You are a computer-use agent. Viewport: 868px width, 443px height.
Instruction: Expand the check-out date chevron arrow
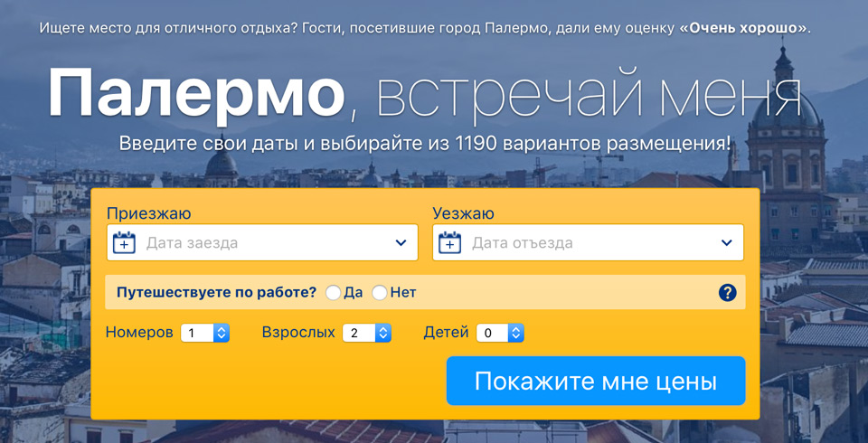click(x=726, y=242)
